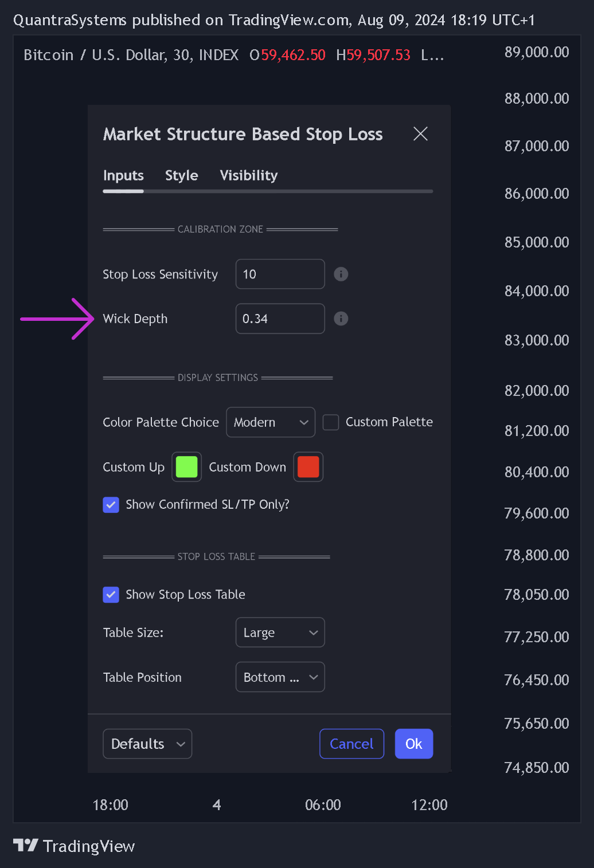The height and width of the screenshot is (868, 594).
Task: Click the TradingView logo
Action: pyautogui.click(x=74, y=846)
